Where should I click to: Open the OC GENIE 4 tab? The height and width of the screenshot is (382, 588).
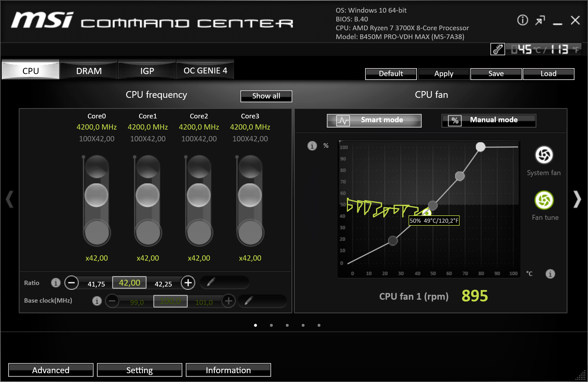click(x=205, y=70)
